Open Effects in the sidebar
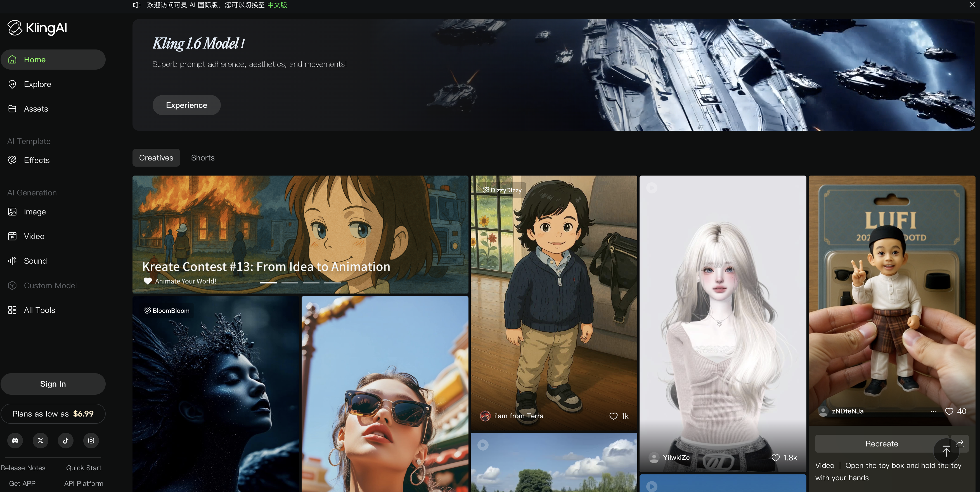 (37, 160)
